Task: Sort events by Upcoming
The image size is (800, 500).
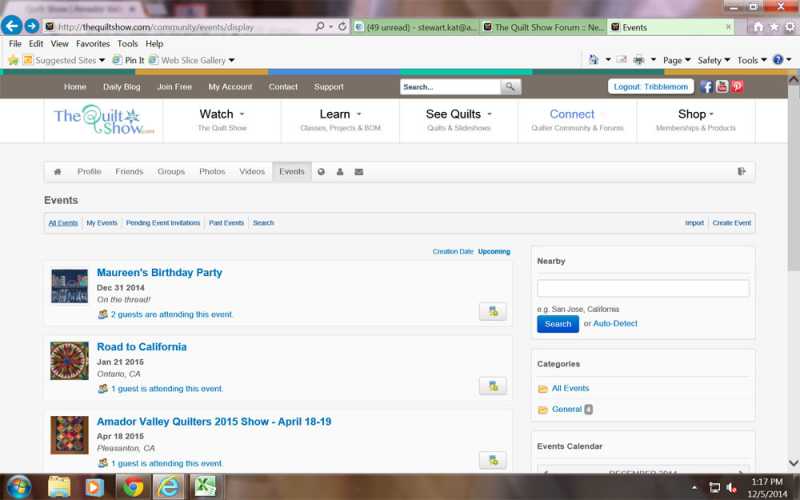Action: pyautogui.click(x=494, y=252)
